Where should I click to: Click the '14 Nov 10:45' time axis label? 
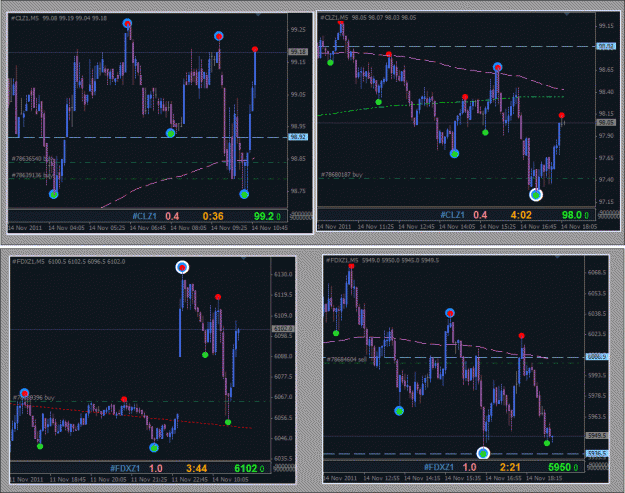[269, 228]
